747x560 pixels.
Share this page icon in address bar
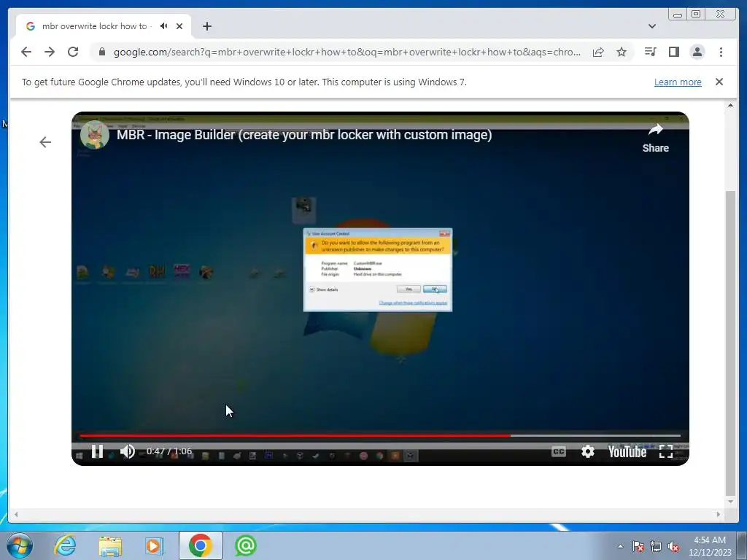coord(598,52)
